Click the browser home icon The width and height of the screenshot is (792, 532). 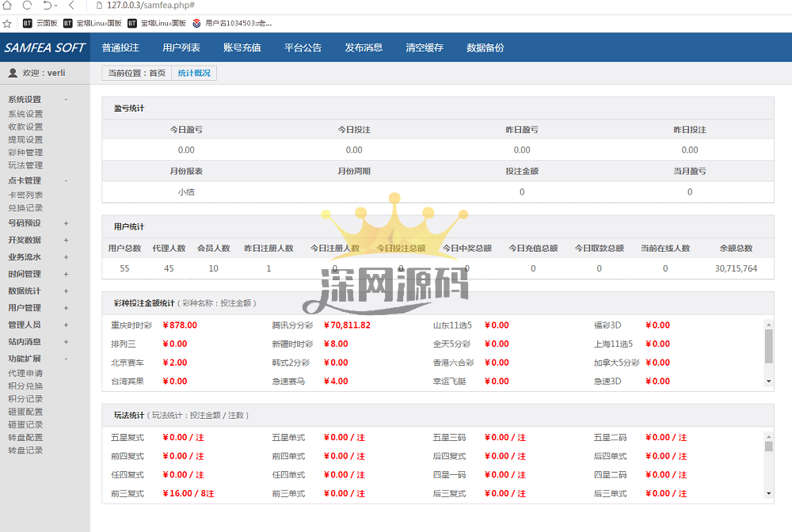pos(8,6)
